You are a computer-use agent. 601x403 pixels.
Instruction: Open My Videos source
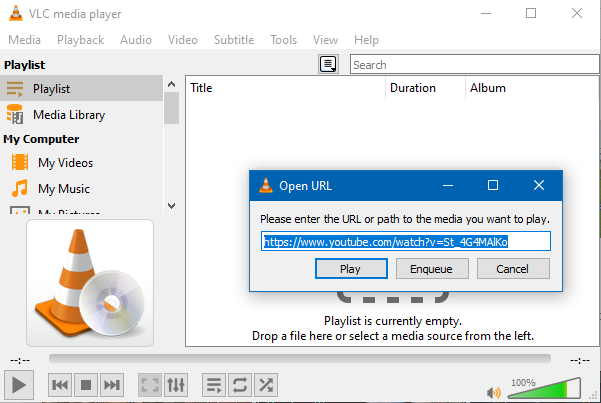pos(66,163)
